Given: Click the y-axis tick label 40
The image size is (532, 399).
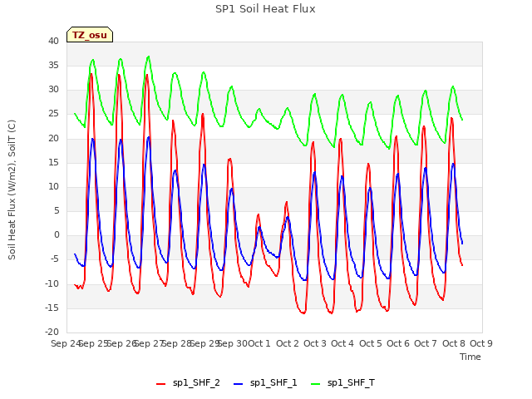Looking at the screenshot, I should tap(53, 41).
